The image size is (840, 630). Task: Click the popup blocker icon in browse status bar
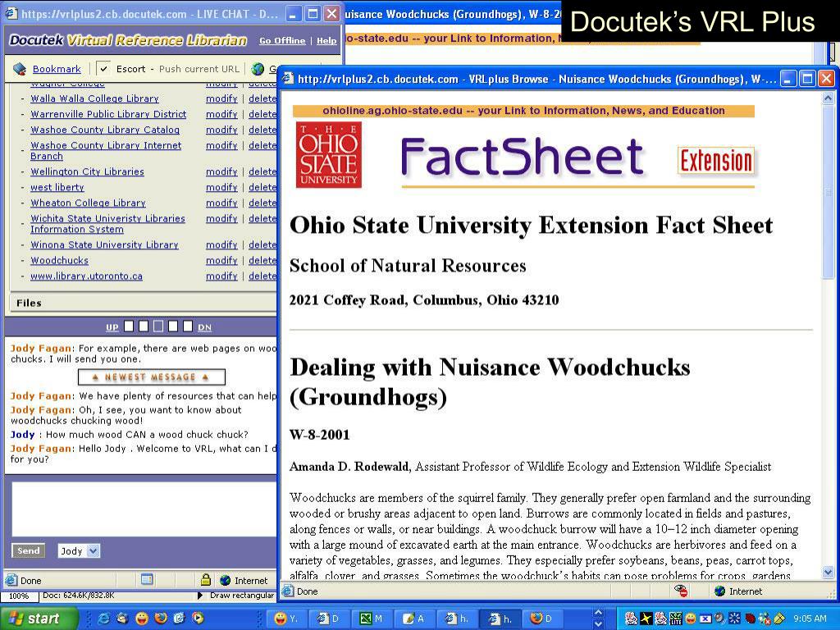(681, 591)
